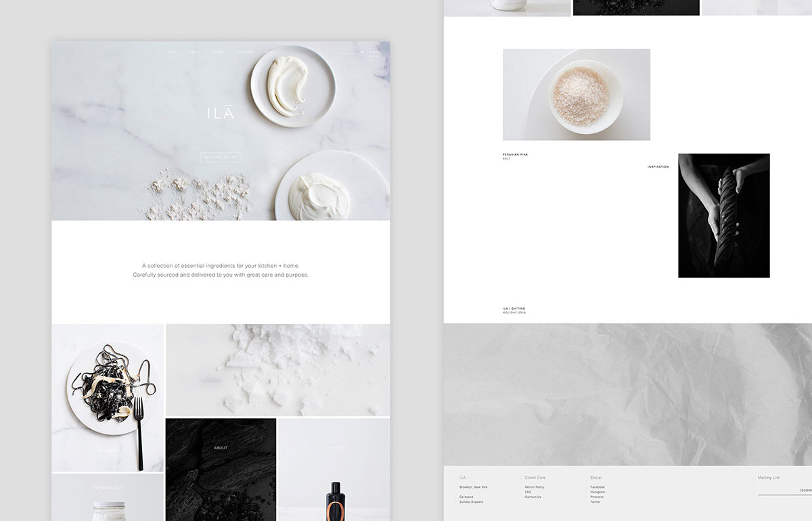The image size is (812, 521).
Task: Select the dark About tile
Action: coord(221,469)
